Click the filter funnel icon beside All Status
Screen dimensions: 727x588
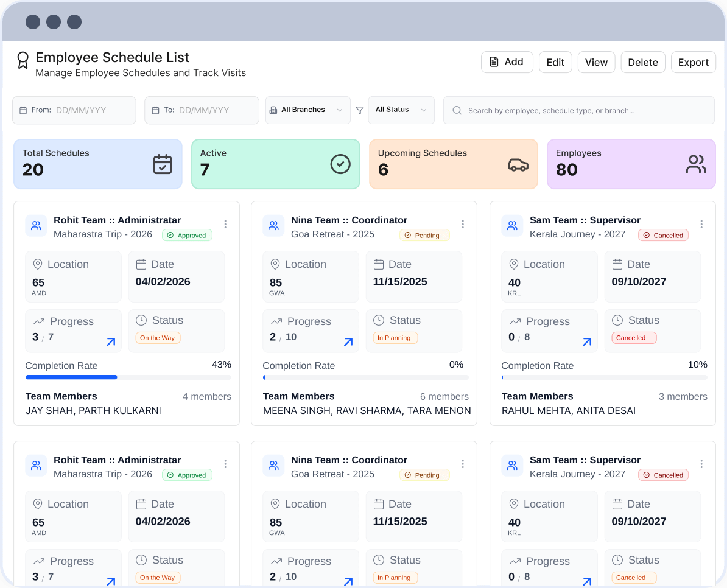360,110
